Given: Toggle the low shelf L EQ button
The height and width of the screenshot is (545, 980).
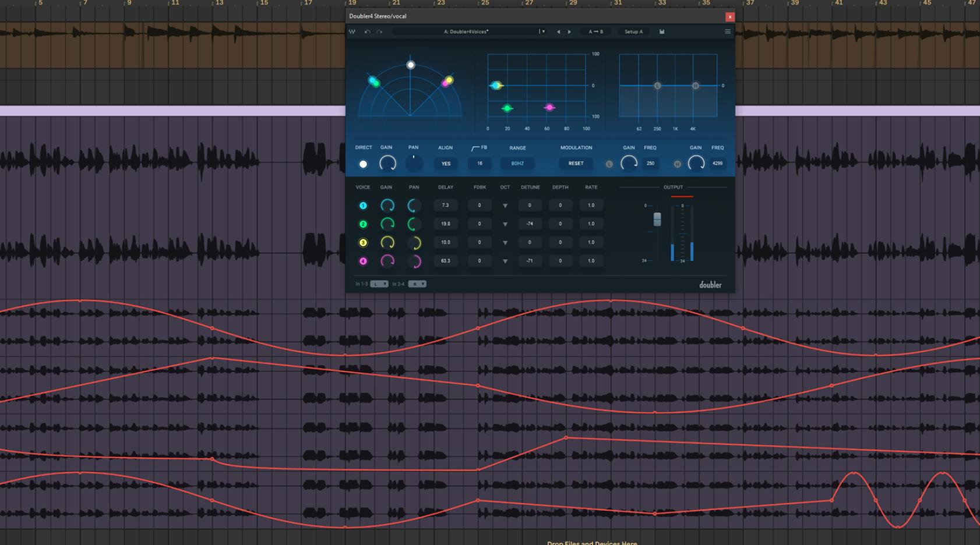Looking at the screenshot, I should tap(609, 164).
